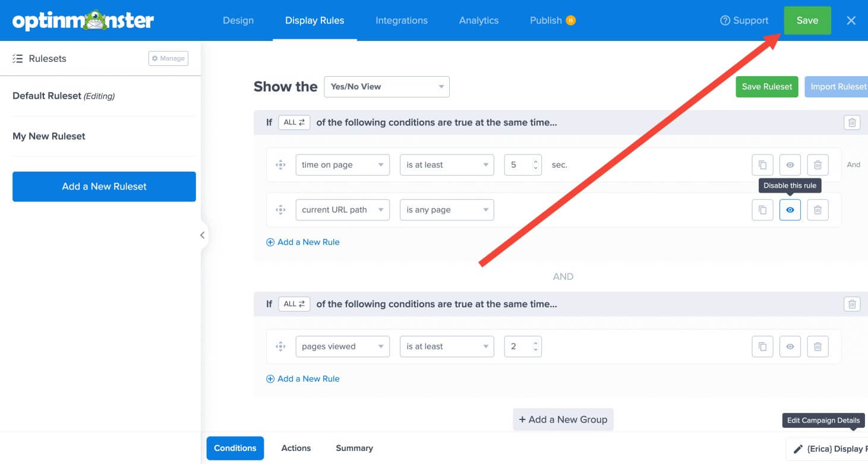868x464 pixels.
Task: Duplicate the pages viewed rule
Action: click(762, 346)
